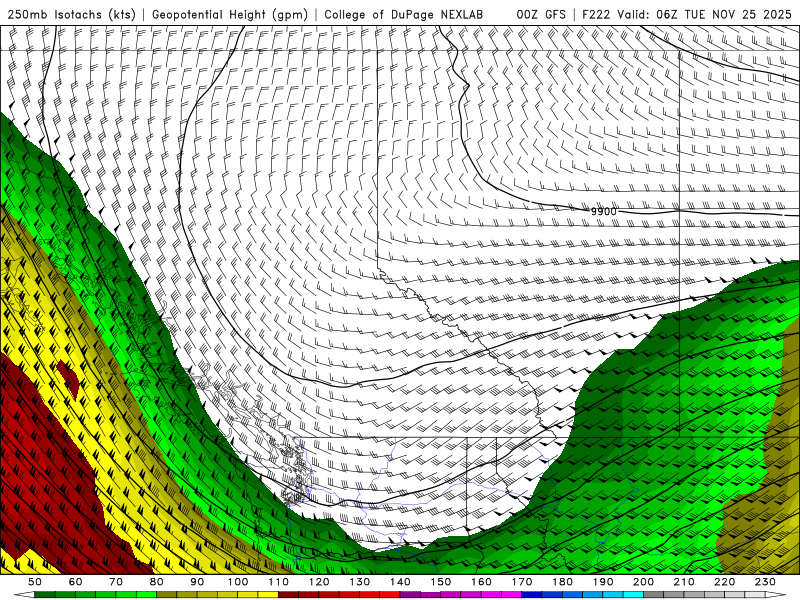This screenshot has width=800, height=600.
Task: Click the 80 value on the legend
Action: [157, 582]
